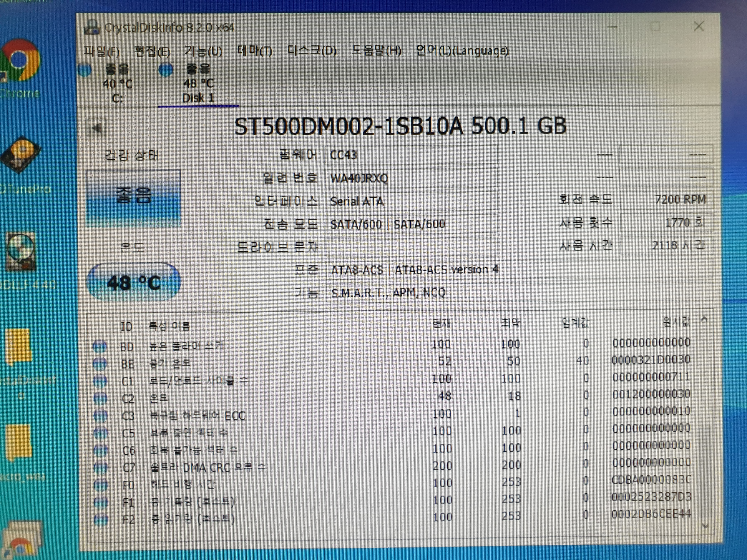Click the raw value 0000321D0030

click(x=651, y=360)
